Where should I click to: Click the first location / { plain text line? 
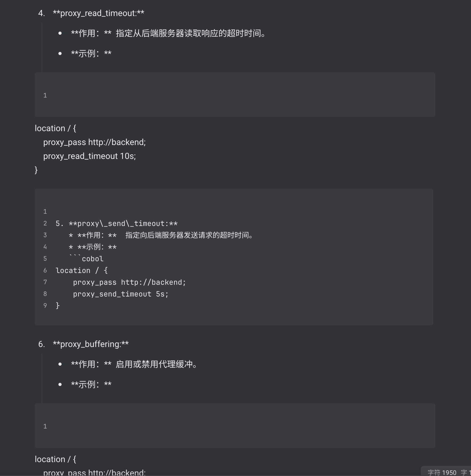[x=55, y=128]
